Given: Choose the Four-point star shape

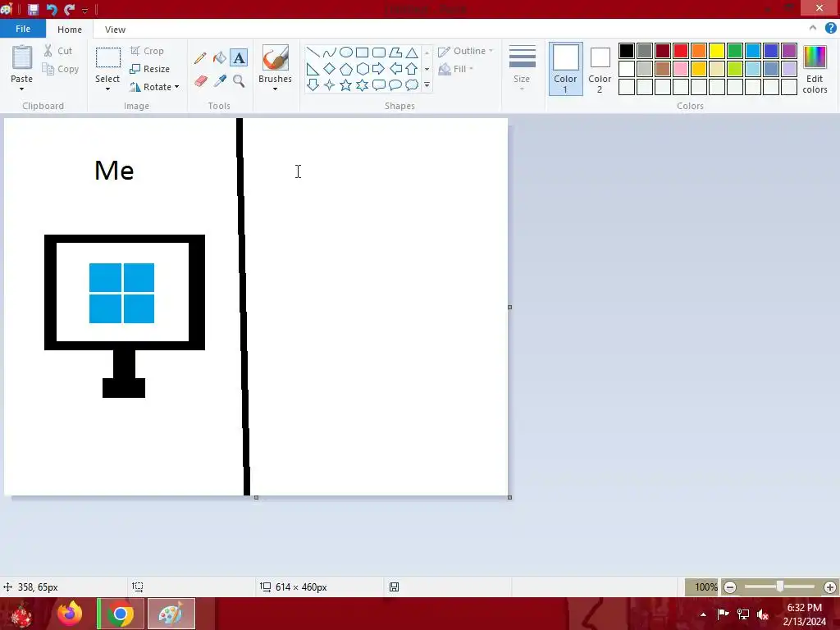Looking at the screenshot, I should tap(330, 84).
